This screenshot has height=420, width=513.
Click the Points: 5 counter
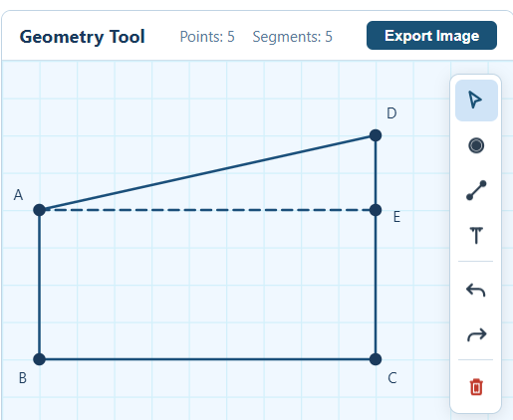207,37
